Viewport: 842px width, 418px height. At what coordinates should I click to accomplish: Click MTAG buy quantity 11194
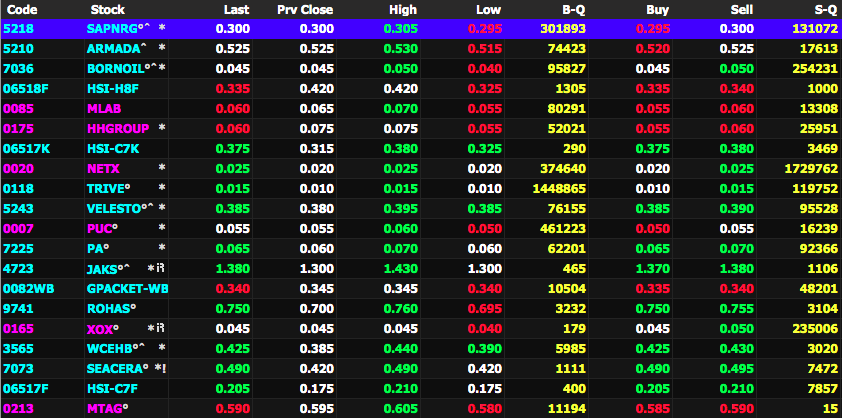567,408
